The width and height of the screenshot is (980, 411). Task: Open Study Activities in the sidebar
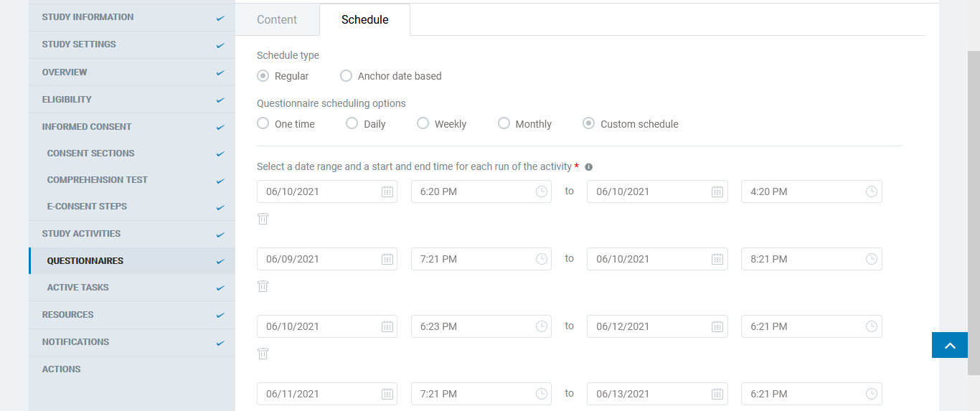tap(132, 234)
